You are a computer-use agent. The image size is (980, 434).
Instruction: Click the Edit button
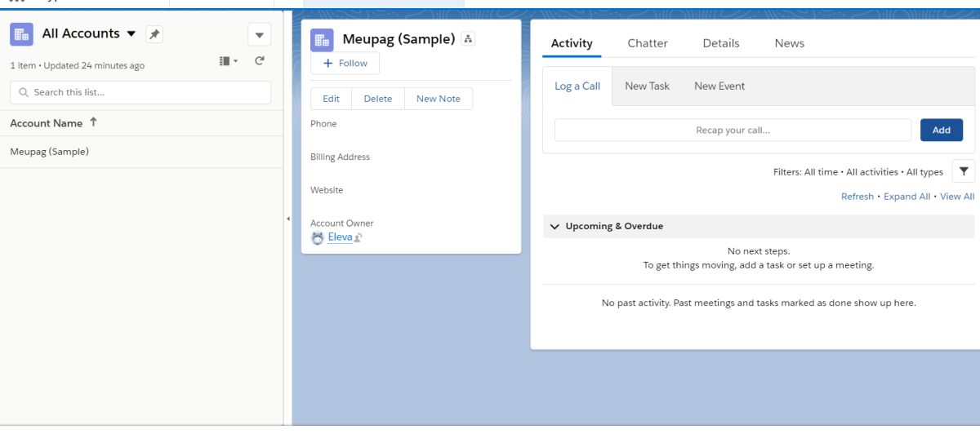[x=331, y=99]
